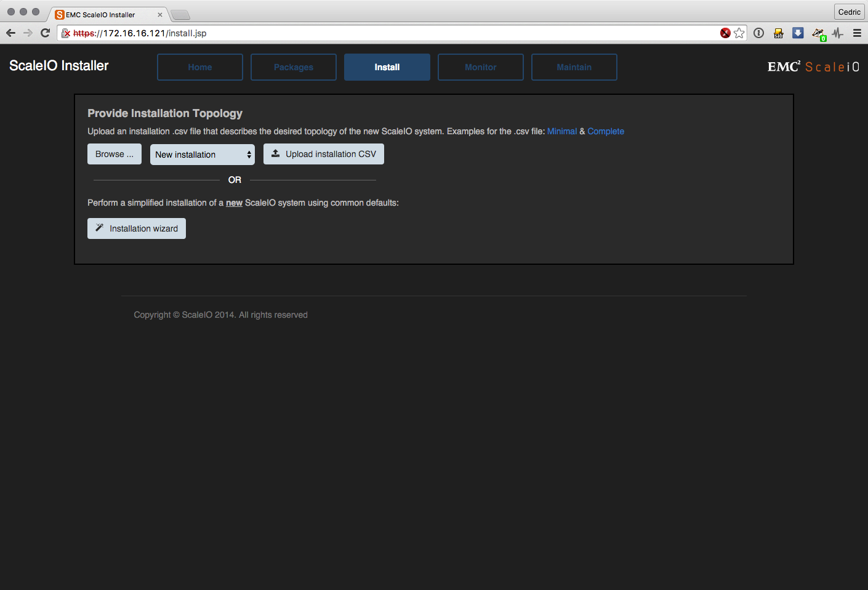Expand the New installation dropdown
Viewport: 868px width, 590px height.
pyautogui.click(x=203, y=155)
